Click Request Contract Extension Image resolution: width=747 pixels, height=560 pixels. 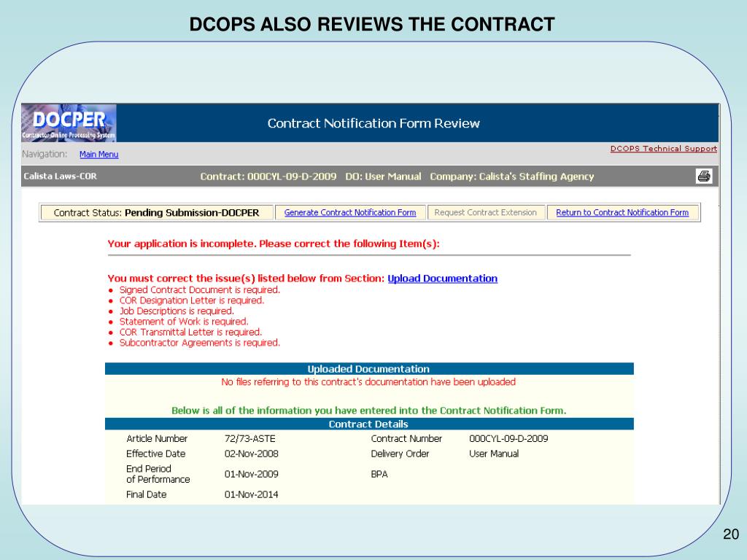click(485, 212)
